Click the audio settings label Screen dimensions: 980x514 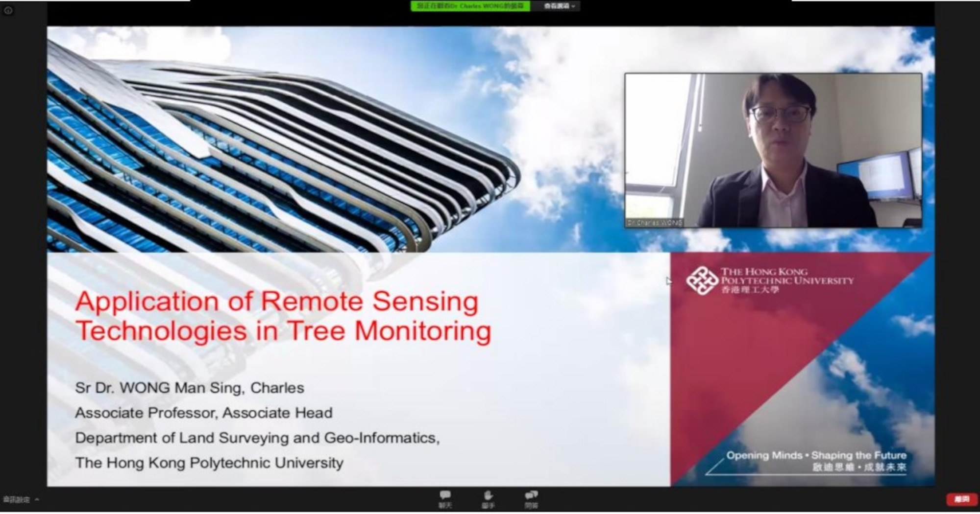tap(17, 500)
